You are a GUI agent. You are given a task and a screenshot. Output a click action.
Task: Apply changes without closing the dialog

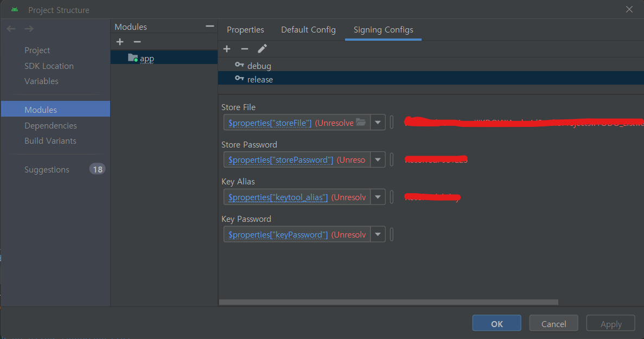point(610,323)
